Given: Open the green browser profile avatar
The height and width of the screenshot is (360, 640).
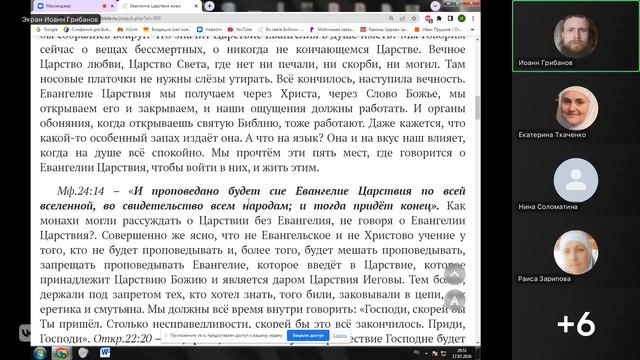Looking at the screenshot, I should tap(462, 18).
